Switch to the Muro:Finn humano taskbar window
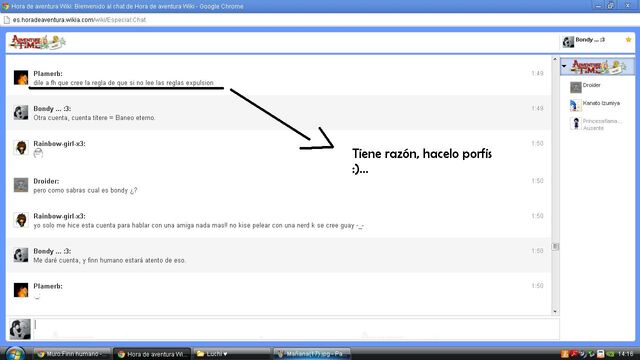 point(72,354)
